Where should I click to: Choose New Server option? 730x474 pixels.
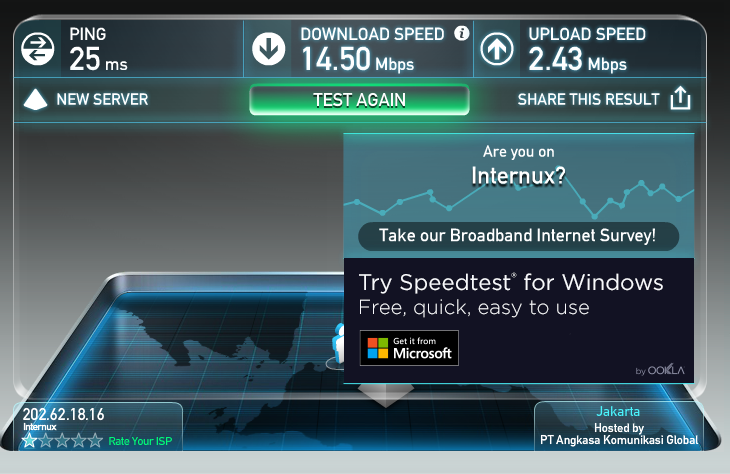click(102, 99)
